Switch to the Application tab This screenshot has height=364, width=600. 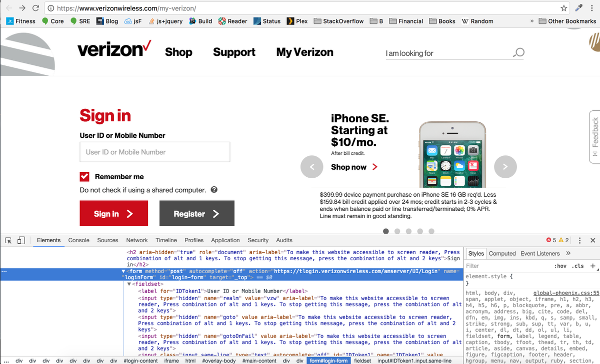pos(225,240)
